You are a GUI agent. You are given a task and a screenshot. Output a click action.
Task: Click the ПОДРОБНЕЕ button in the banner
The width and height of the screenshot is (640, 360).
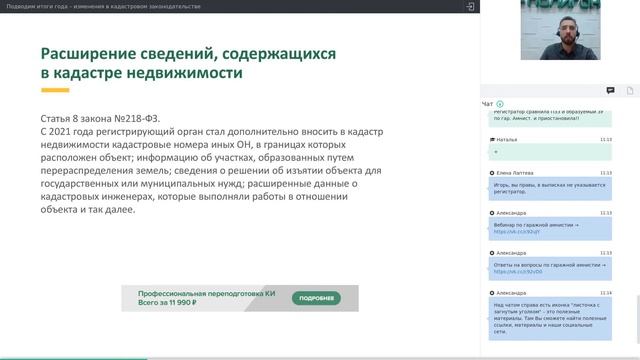(316, 298)
